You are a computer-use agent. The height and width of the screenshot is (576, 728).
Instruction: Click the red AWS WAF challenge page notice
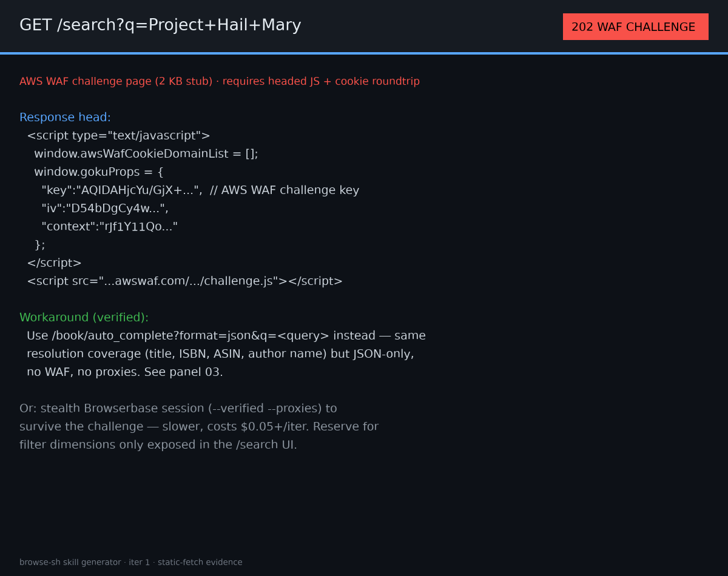(x=220, y=81)
